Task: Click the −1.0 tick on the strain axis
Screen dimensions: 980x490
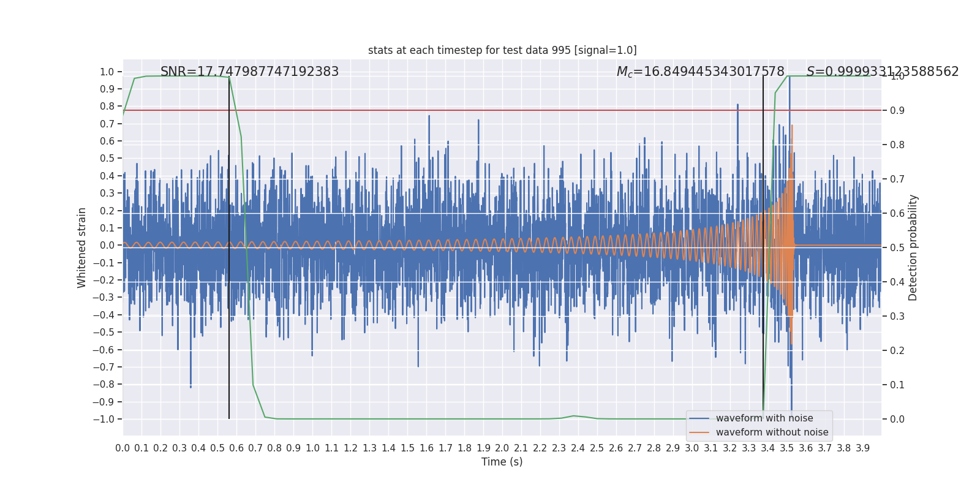Action: point(104,419)
